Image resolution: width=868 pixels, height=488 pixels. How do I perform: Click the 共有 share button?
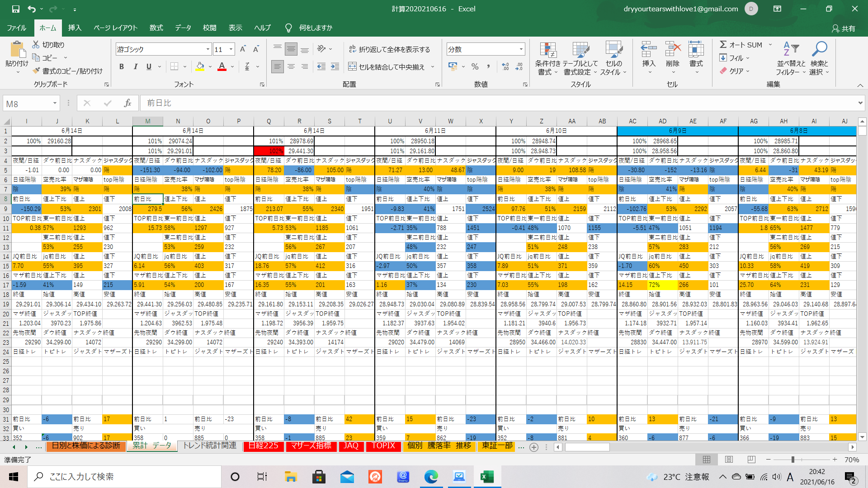(844, 28)
